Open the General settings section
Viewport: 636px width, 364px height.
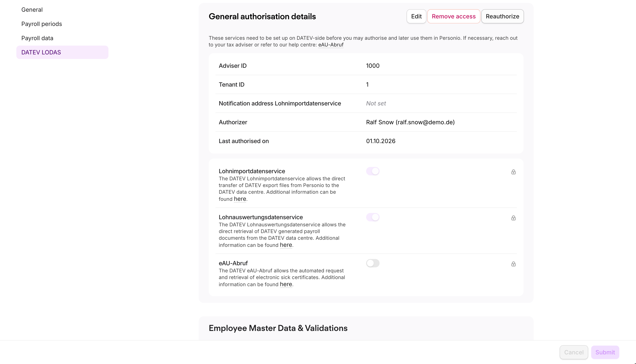tap(62, 10)
